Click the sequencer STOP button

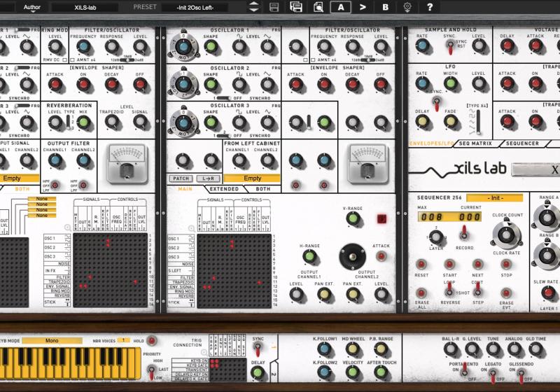[506, 265]
